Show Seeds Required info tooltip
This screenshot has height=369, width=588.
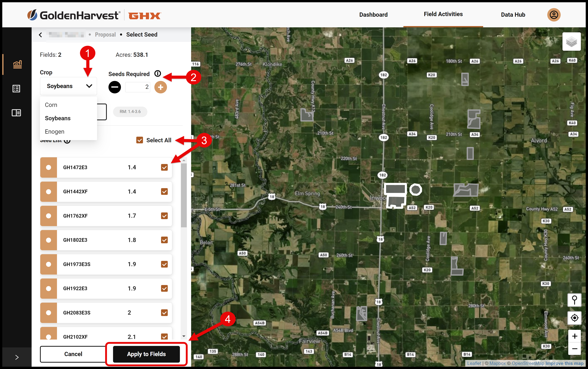[x=158, y=73]
